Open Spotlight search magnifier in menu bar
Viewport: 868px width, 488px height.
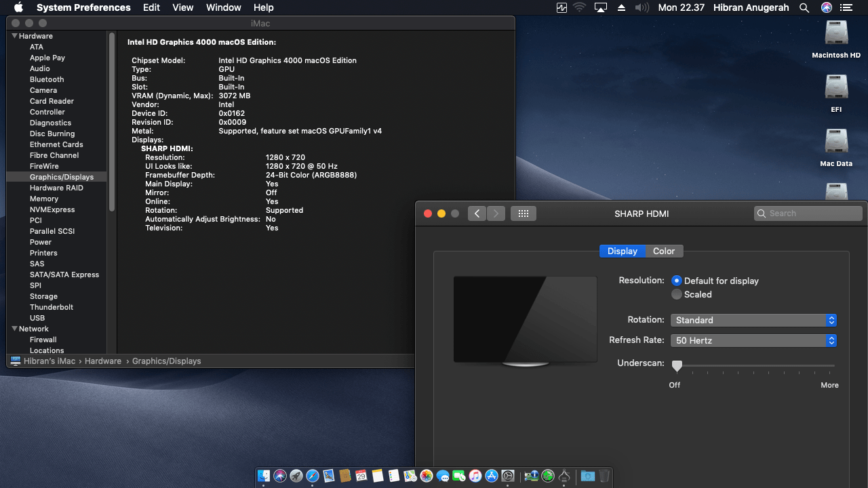point(804,7)
